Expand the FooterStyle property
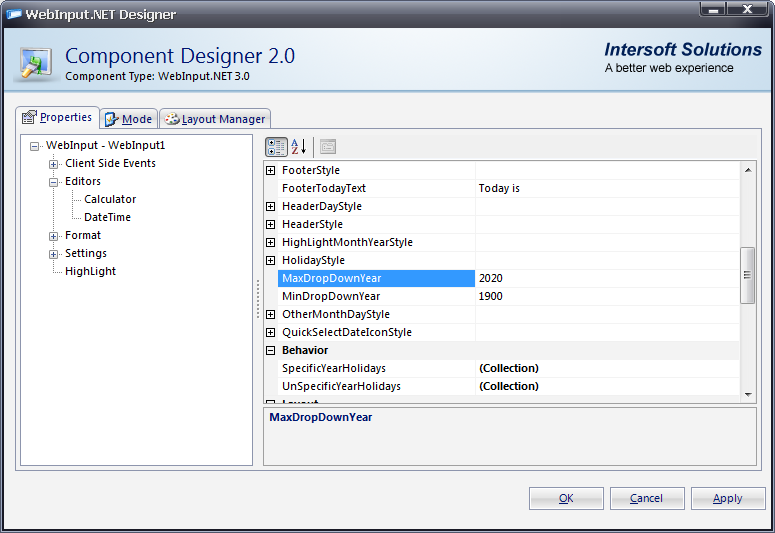This screenshot has width=775, height=533. [270, 171]
